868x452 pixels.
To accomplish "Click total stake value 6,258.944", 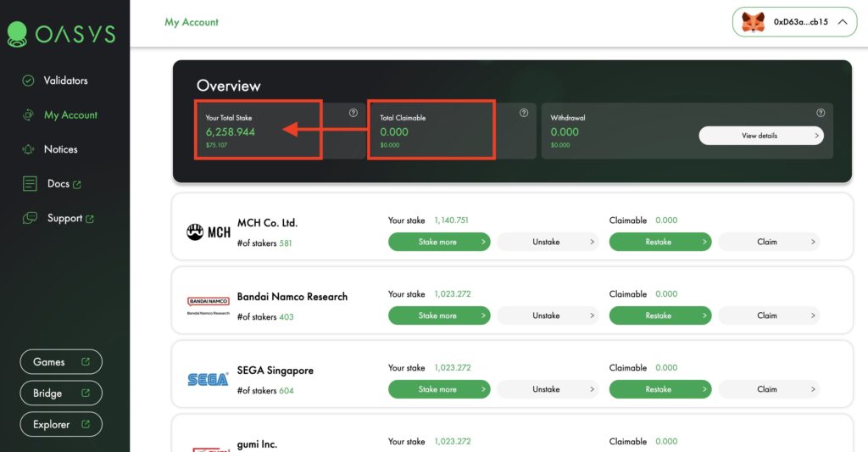I will (x=231, y=131).
